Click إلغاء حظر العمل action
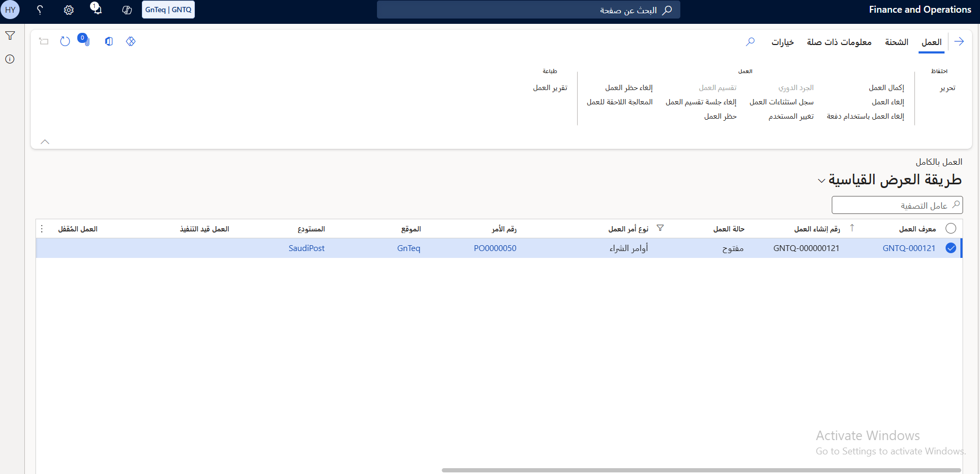The width and height of the screenshot is (980, 474). 629,88
